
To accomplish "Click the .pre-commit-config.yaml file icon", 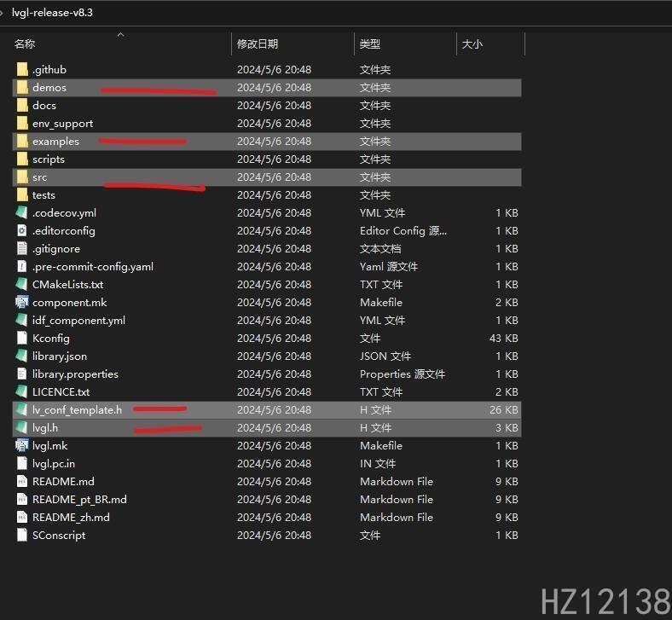I will click(22, 267).
